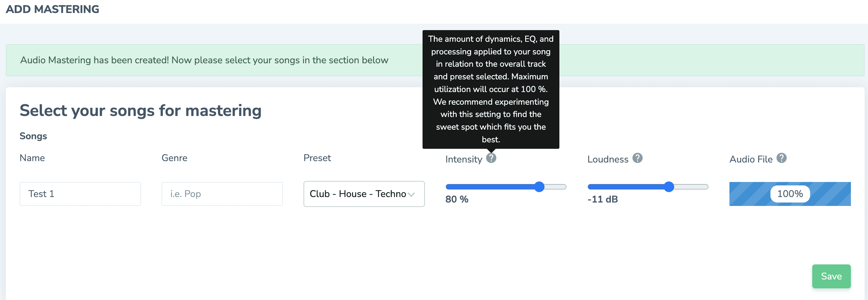Click the Loudness help question-mark icon
The height and width of the screenshot is (300, 868).
(x=637, y=158)
